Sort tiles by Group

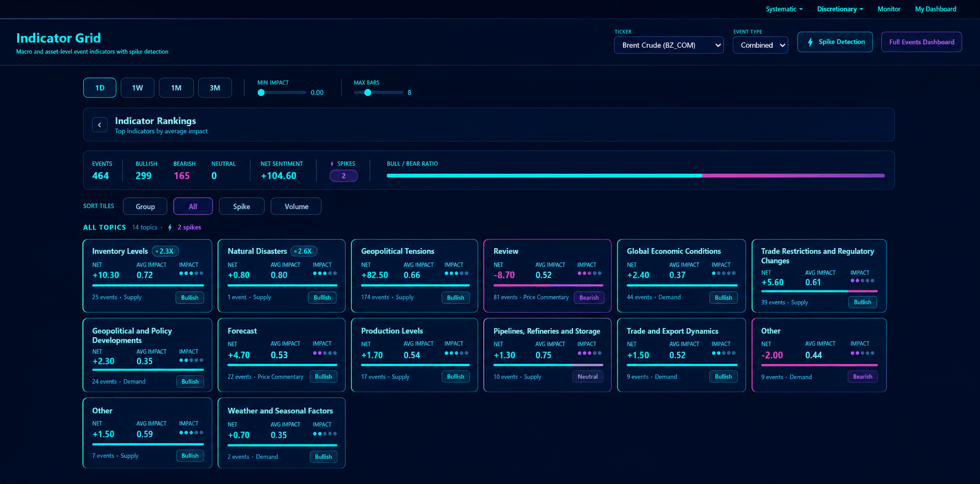145,207
